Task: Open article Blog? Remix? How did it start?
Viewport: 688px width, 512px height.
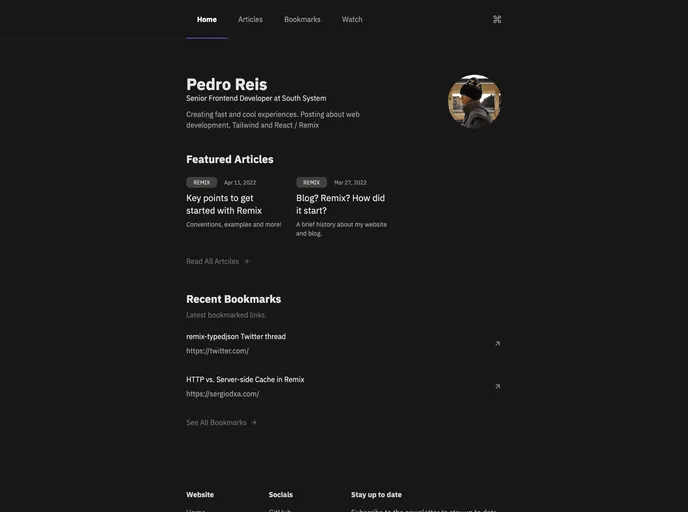Action: [x=340, y=204]
